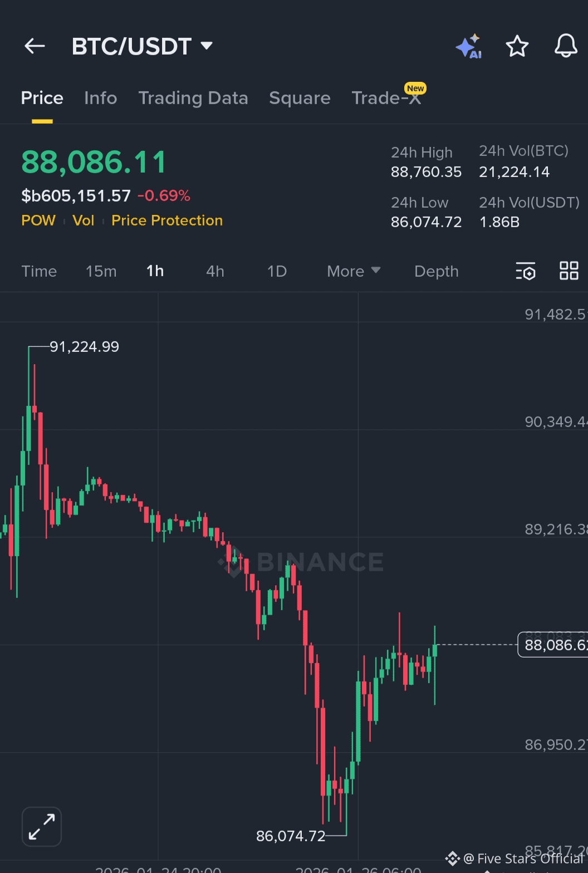Tap the Price Protection label
Viewport: 588px width, 873px height.
point(167,220)
